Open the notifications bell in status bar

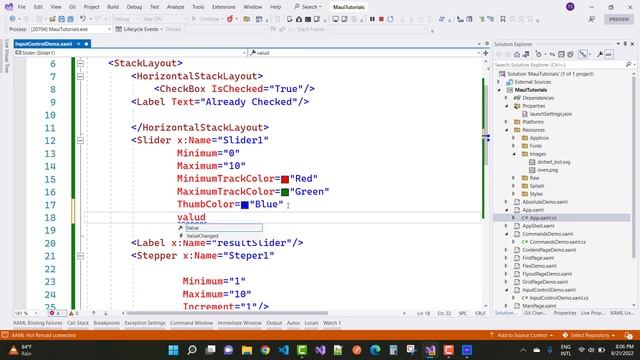coord(629,335)
